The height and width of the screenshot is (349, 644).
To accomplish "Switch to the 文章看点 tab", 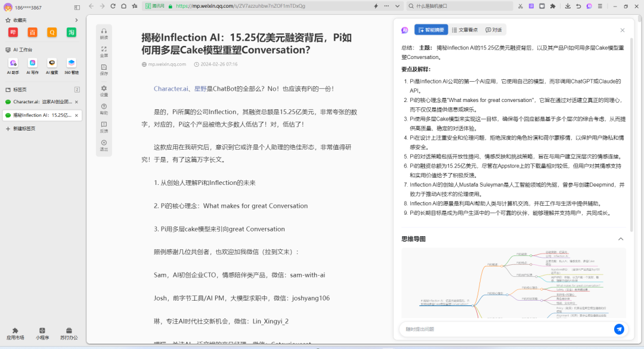I will 464,30.
